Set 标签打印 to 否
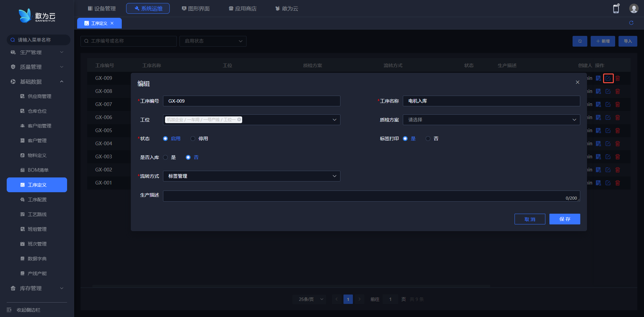 pos(428,139)
